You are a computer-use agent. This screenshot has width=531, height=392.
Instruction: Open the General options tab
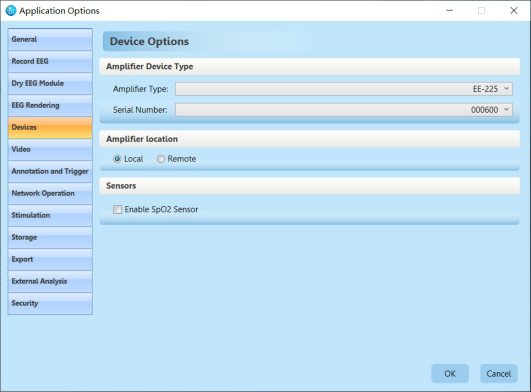pos(50,40)
